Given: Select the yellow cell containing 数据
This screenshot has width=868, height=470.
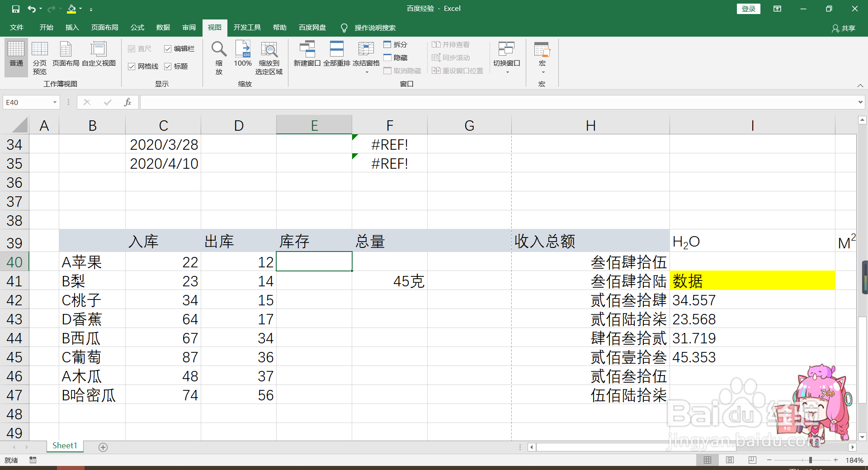Looking at the screenshot, I should [x=752, y=281].
